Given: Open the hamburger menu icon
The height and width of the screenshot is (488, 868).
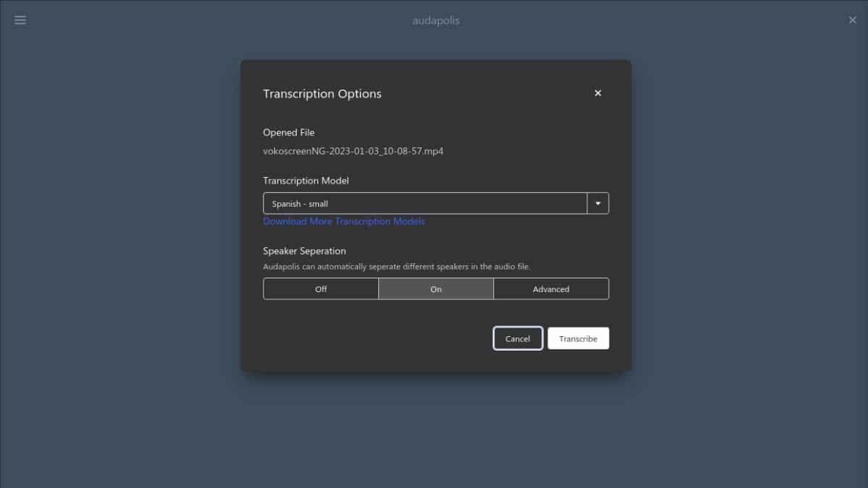Looking at the screenshot, I should [20, 20].
